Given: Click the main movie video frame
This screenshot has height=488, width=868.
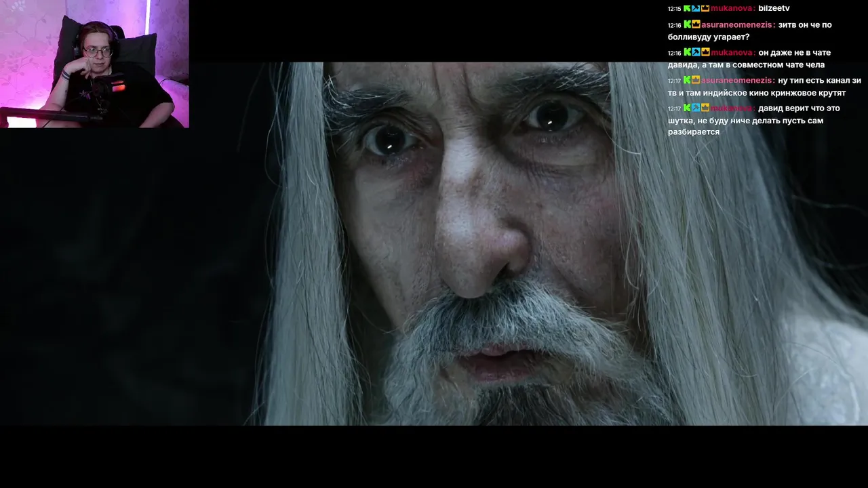Looking at the screenshot, I should click(x=434, y=244).
